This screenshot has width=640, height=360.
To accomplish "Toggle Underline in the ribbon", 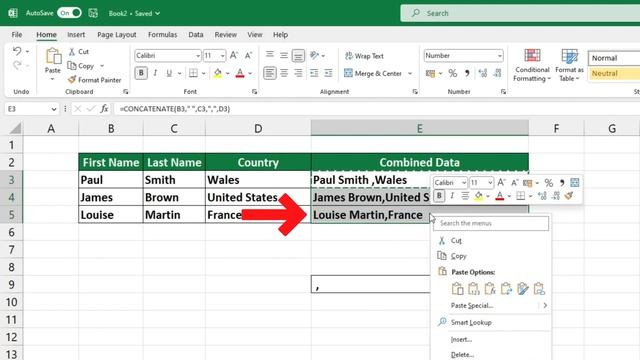I will point(169,73).
